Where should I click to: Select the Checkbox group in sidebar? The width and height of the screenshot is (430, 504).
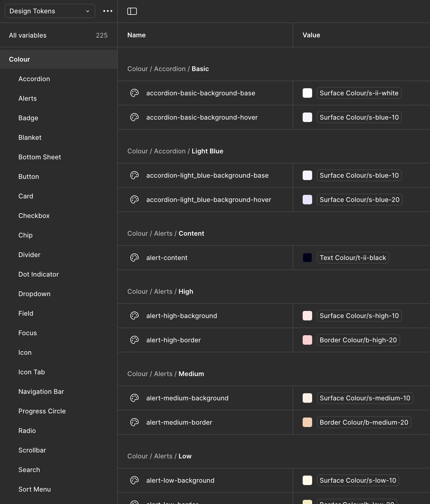tap(34, 216)
